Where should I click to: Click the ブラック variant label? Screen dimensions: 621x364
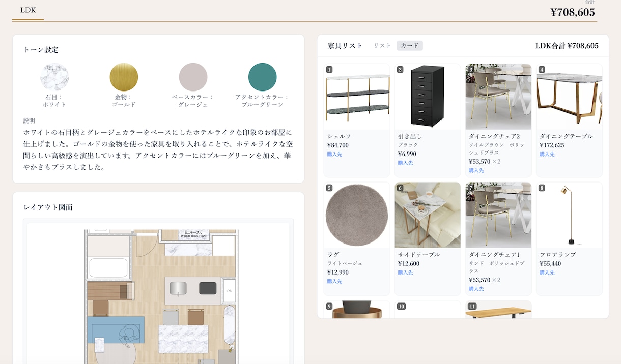click(x=408, y=145)
